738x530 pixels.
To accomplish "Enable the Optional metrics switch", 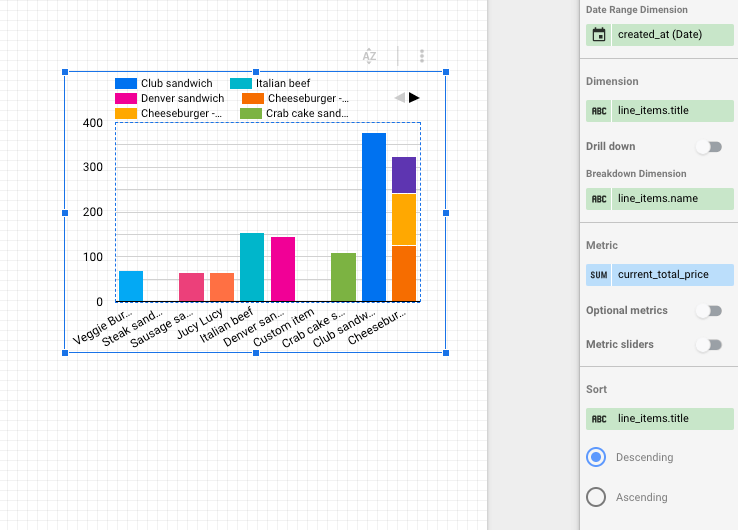I will coord(709,311).
